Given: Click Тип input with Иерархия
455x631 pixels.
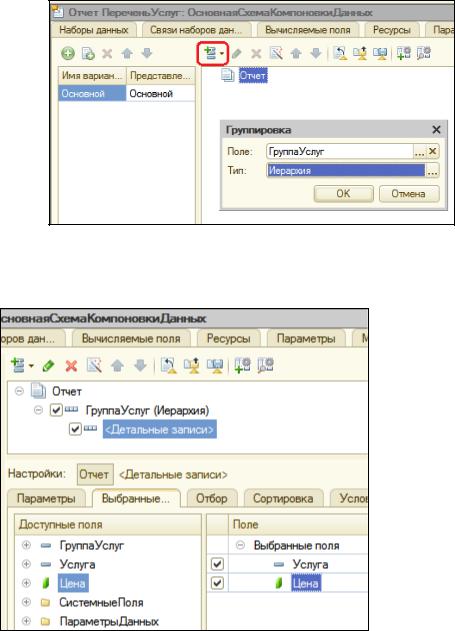Looking at the screenshot, I should tap(346, 171).
